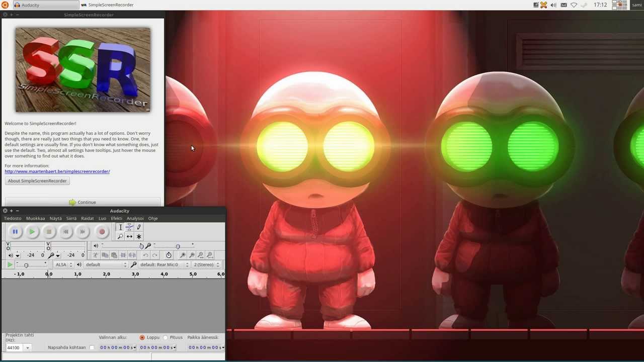Click the Continue button in SimpleScreenRecorder
The width and height of the screenshot is (644, 362).
point(83,202)
